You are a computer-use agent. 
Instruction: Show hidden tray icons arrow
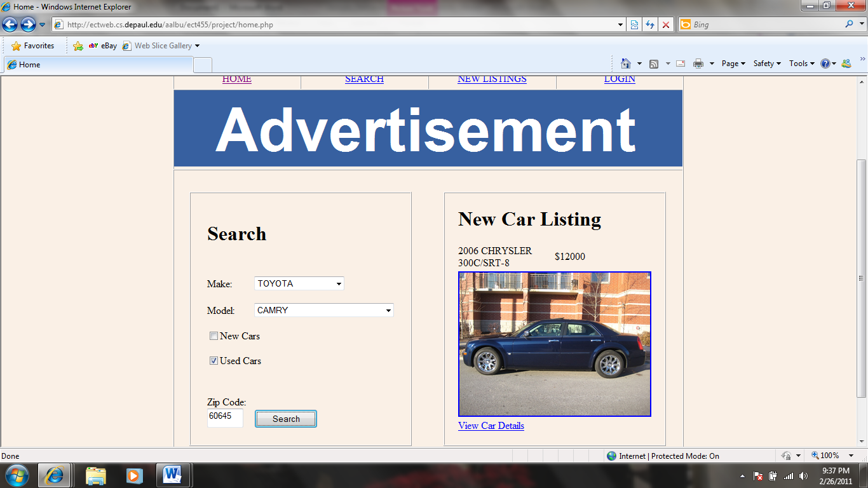point(743,475)
